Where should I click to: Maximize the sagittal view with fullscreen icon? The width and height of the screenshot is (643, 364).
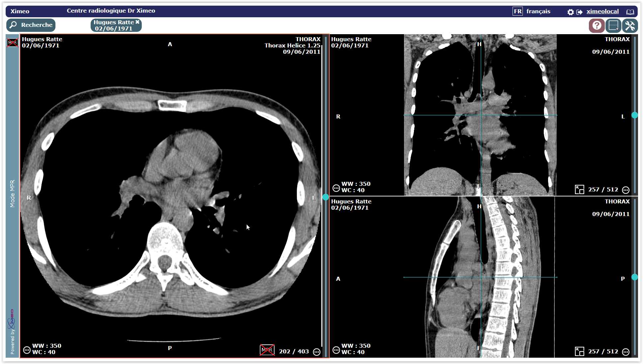tap(579, 352)
